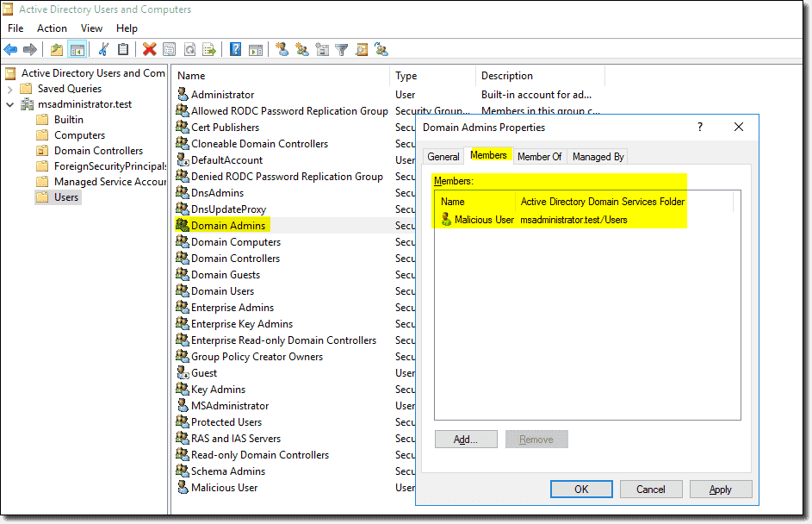Switch to the Managed By tab

pos(598,157)
